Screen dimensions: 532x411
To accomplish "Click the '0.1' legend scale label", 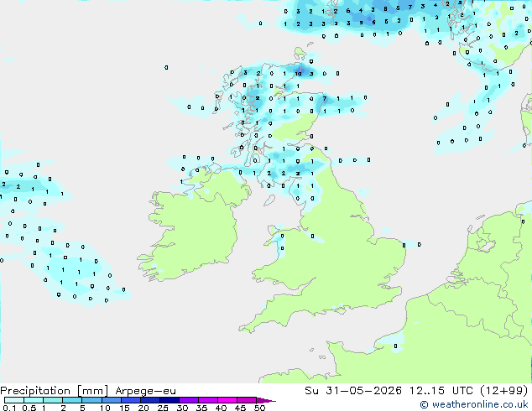I will click(x=9, y=408).
